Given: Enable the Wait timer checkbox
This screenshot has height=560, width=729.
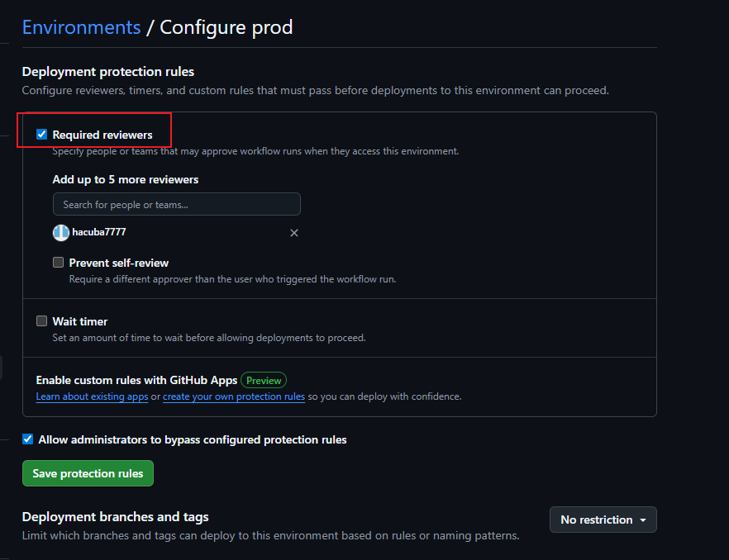Looking at the screenshot, I should 42,321.
